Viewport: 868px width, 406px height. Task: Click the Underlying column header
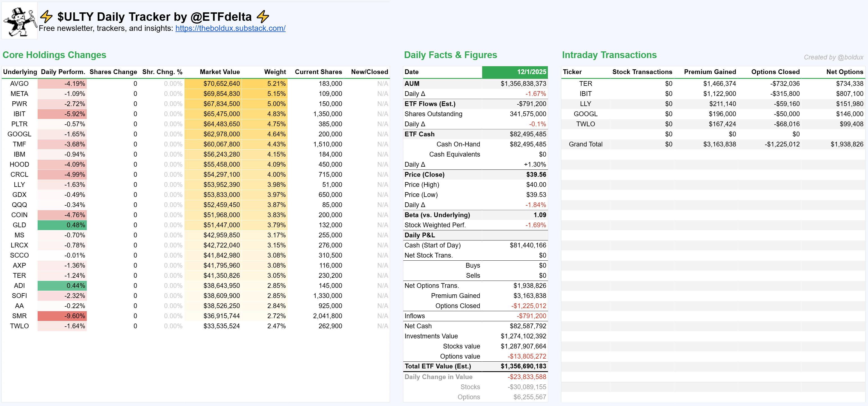coord(20,72)
